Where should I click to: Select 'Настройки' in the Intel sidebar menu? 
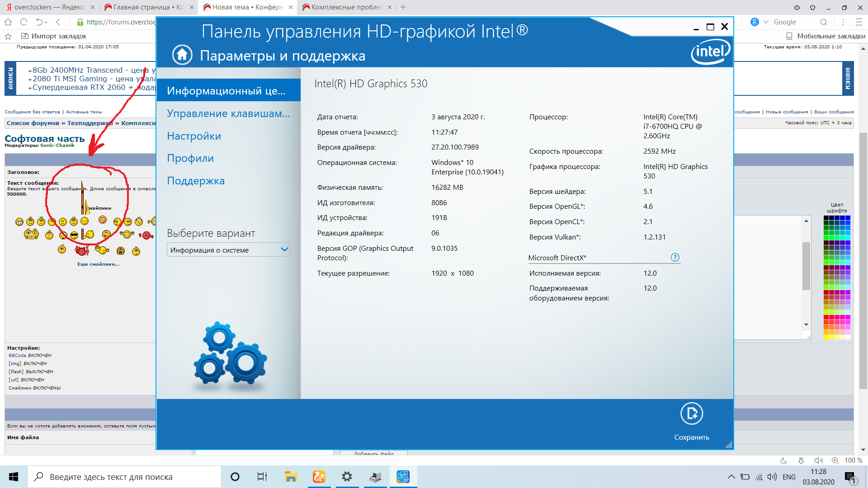pos(193,136)
